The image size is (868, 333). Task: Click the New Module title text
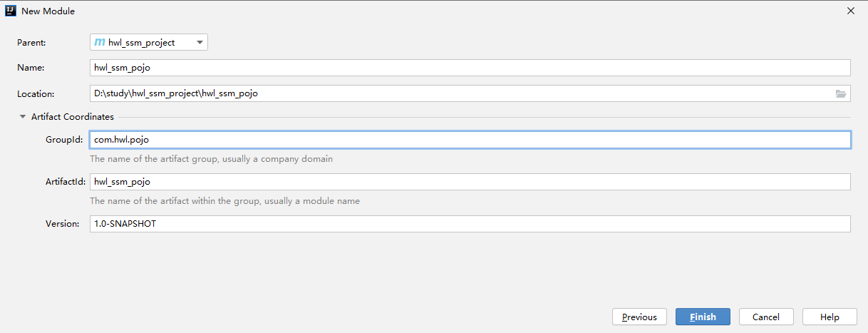click(x=48, y=11)
